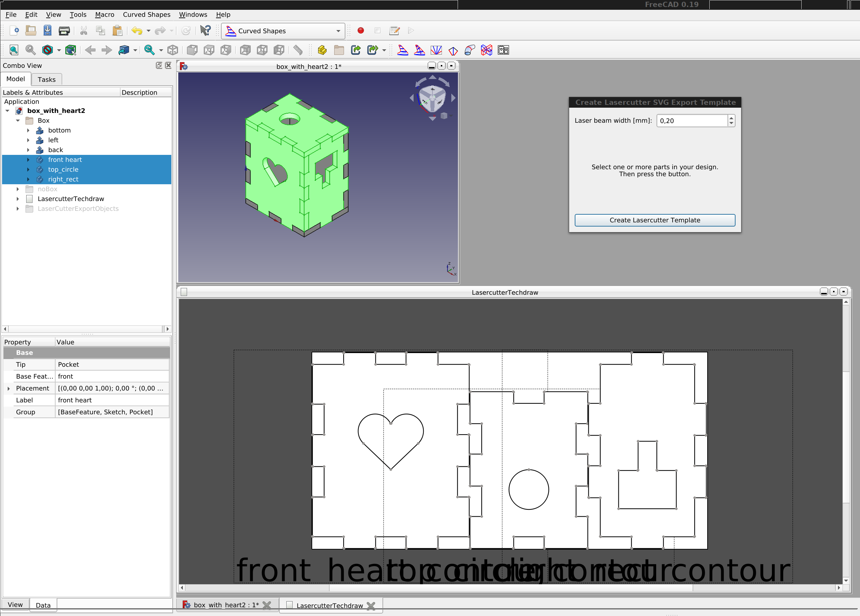Open the sync-view zoom dropdown arrow
This screenshot has height=616, width=860.
(x=161, y=50)
